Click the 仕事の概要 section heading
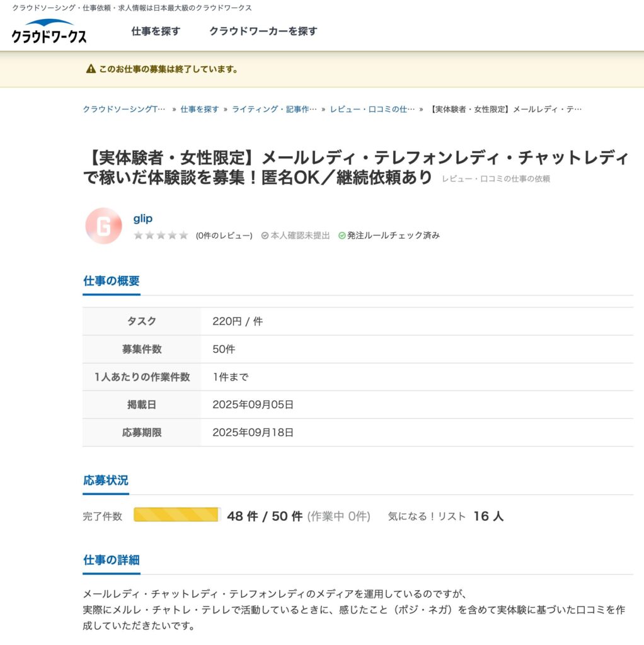 tap(112, 280)
